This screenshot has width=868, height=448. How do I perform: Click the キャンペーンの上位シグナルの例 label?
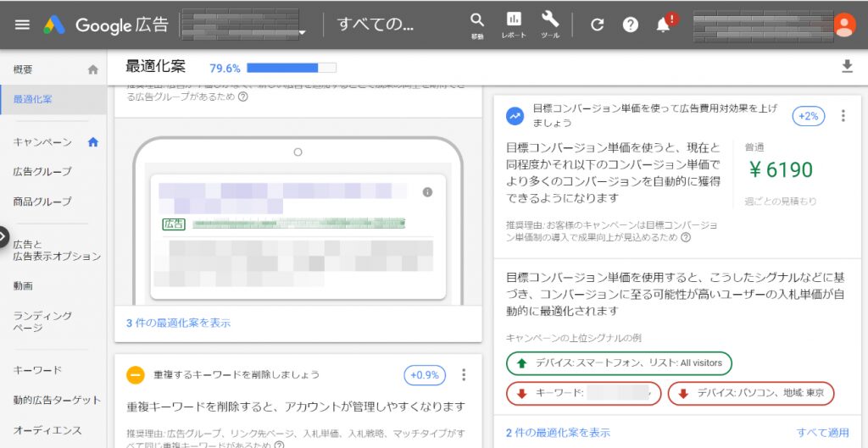[574, 338]
